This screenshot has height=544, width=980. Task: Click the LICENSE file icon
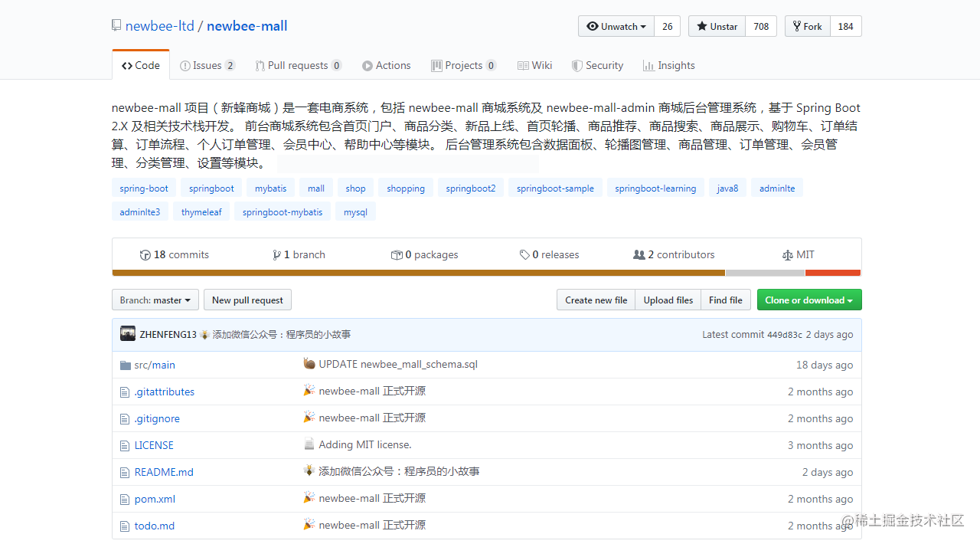[125, 446]
